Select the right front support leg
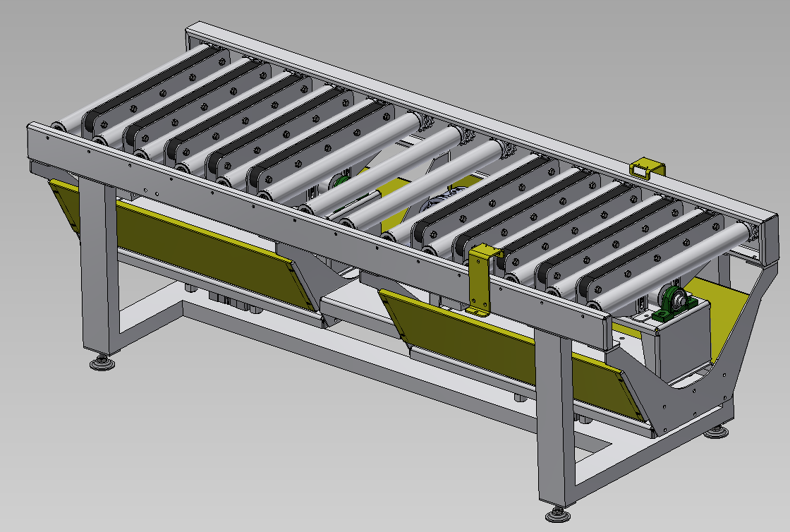Image resolution: width=790 pixels, height=532 pixels. pos(555,418)
